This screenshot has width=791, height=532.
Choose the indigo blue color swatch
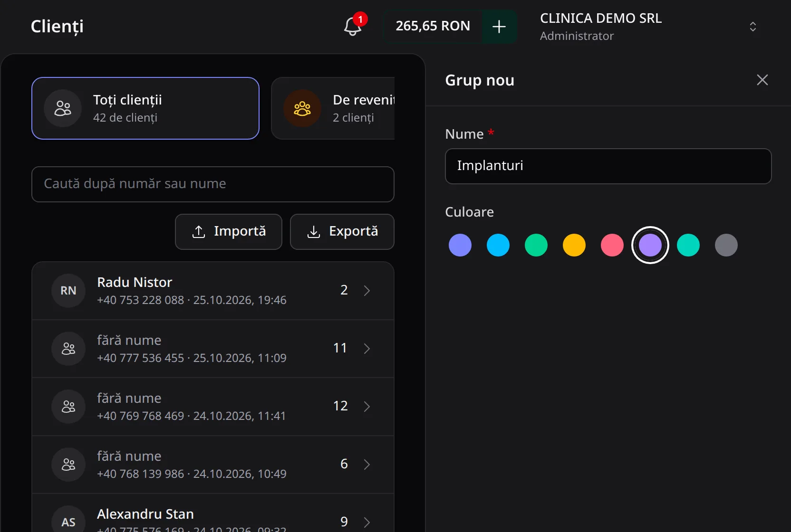(460, 245)
